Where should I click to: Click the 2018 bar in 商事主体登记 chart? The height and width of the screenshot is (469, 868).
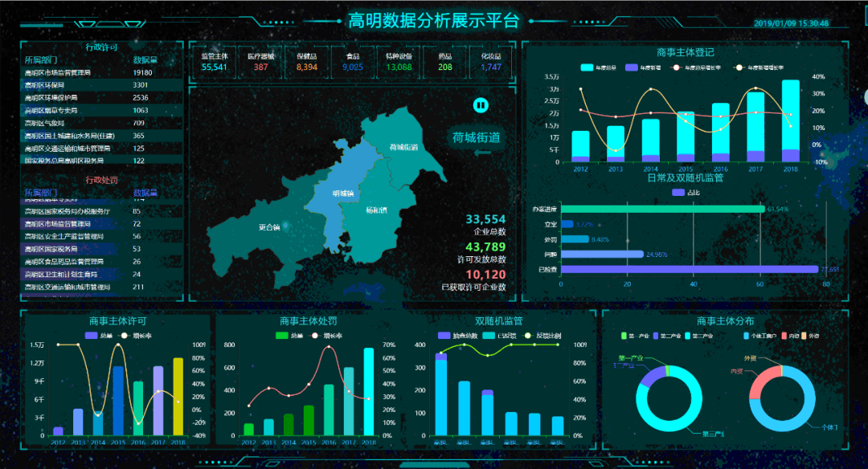pos(790,120)
